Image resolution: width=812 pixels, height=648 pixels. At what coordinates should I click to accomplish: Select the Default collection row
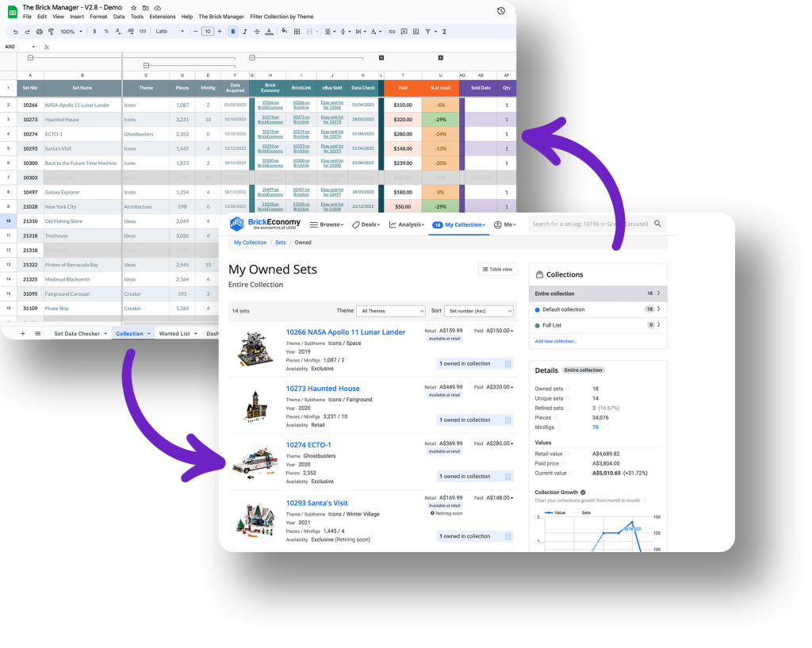[x=598, y=309]
